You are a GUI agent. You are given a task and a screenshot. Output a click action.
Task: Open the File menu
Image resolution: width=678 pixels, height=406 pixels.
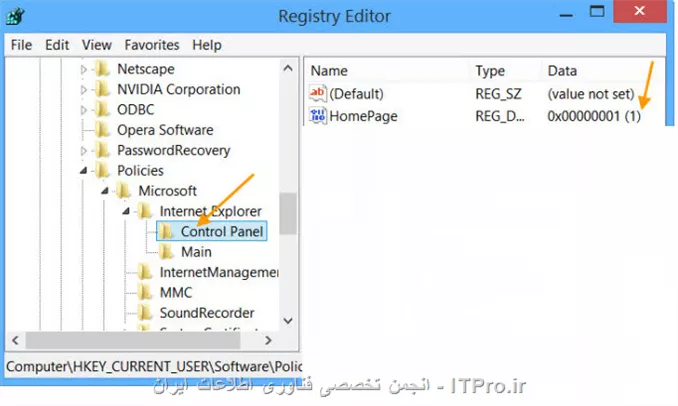[21, 45]
